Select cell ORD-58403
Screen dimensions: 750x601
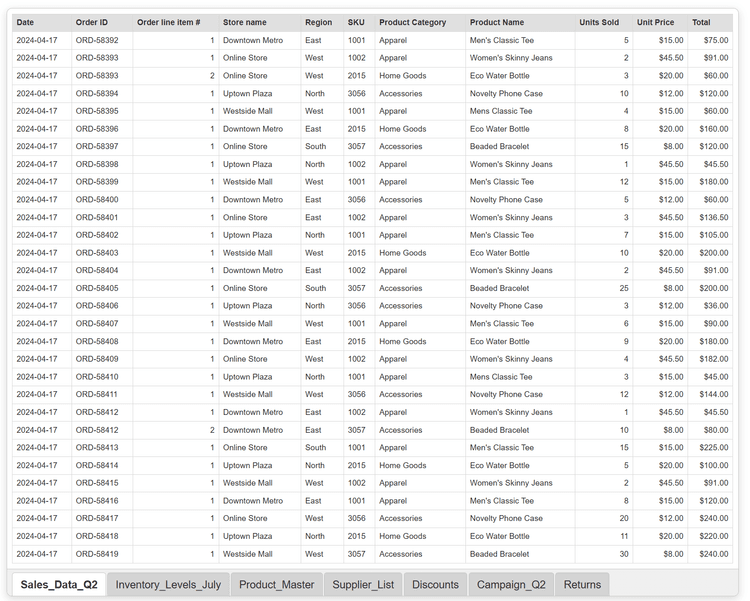coord(102,253)
